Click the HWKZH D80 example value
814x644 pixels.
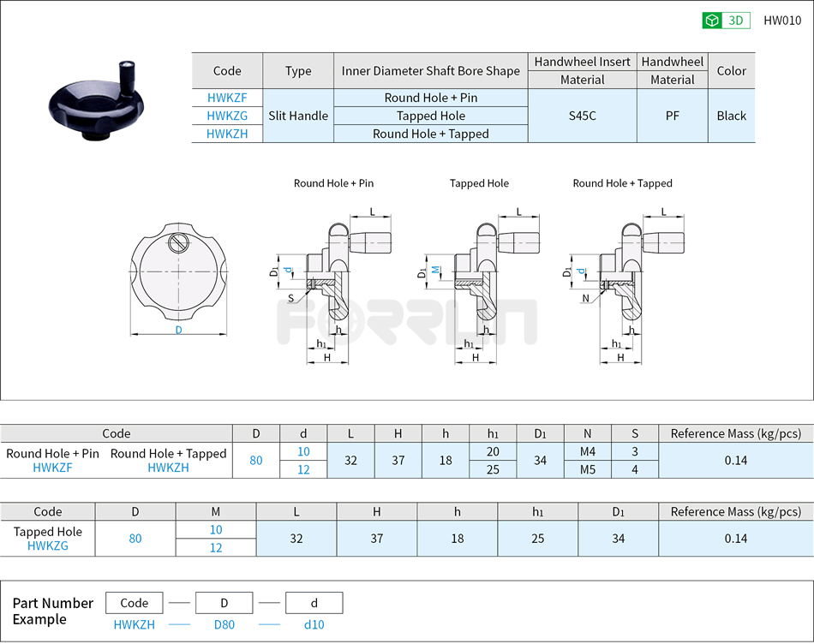tap(224, 625)
